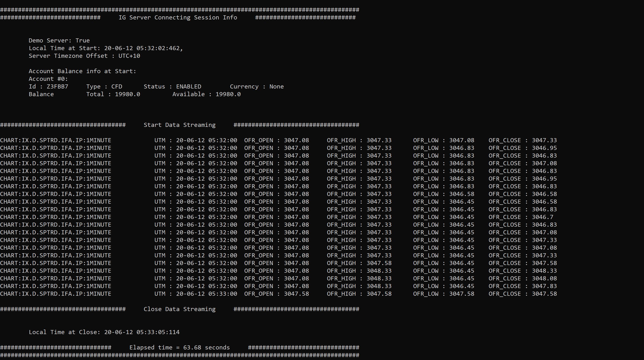Click the 'Type : CFD' value
The height and width of the screenshot is (360, 644).
tap(104, 87)
